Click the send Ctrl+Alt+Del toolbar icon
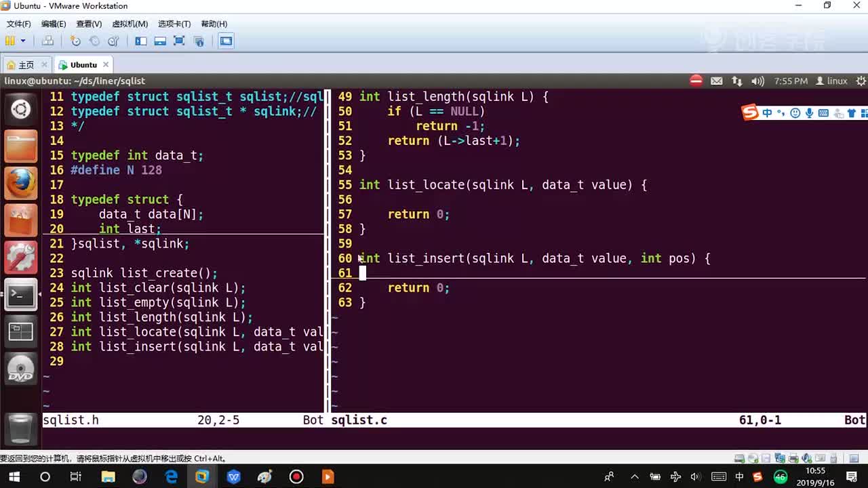Viewport: 868px width, 488px height. click(47, 41)
